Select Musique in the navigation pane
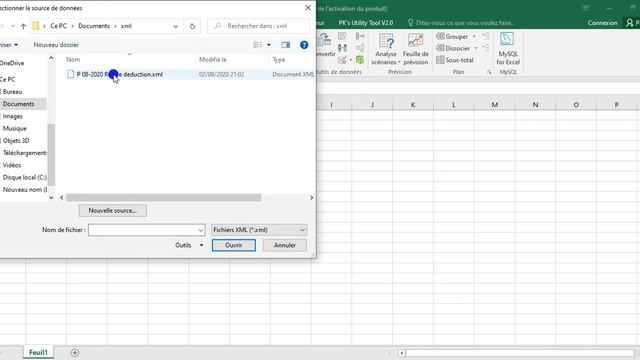Screen dimensions: 640x360 (15, 129)
